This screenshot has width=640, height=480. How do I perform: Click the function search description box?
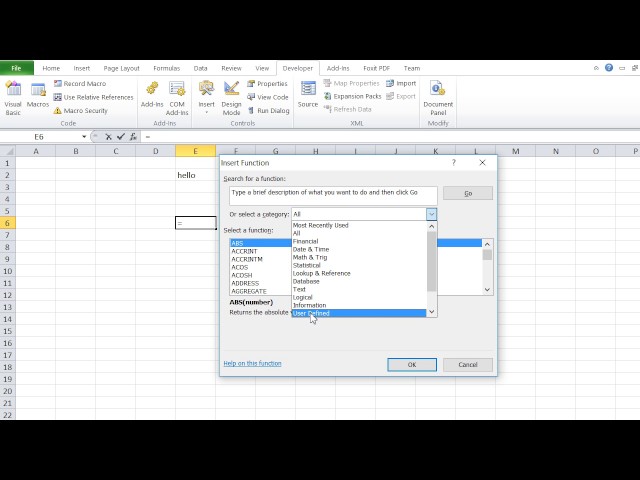333,196
